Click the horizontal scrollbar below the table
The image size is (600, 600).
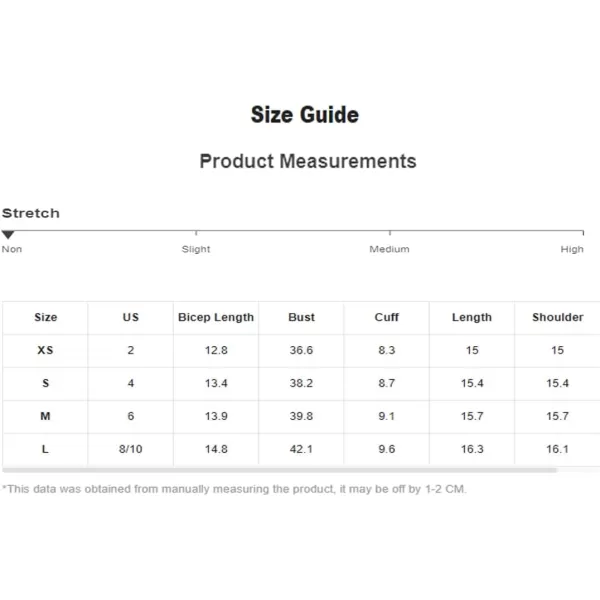(279, 470)
